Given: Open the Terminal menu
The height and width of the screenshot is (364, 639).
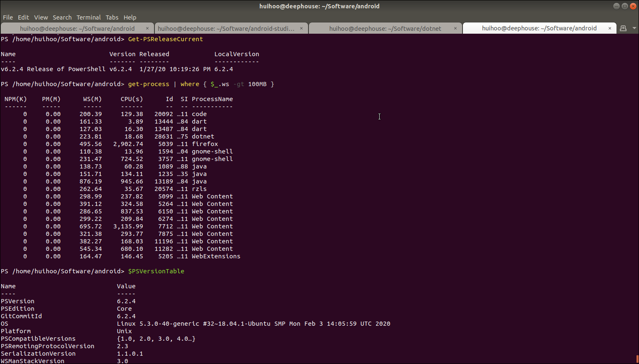Looking at the screenshot, I should (89, 17).
